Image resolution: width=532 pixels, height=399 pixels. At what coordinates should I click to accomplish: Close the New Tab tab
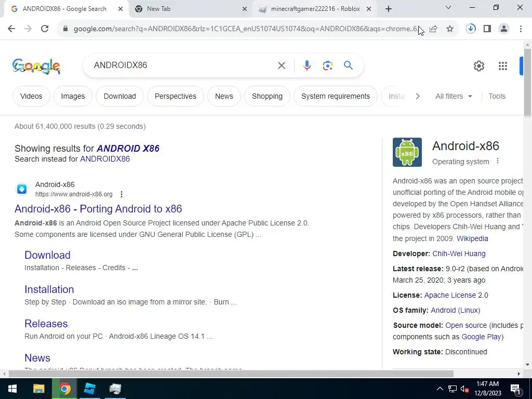pos(245,9)
